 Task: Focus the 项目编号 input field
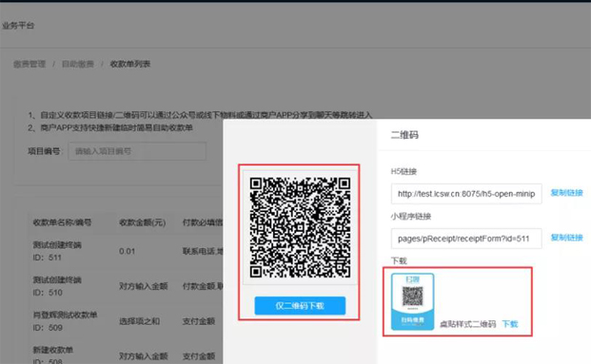pyautogui.click(x=137, y=151)
